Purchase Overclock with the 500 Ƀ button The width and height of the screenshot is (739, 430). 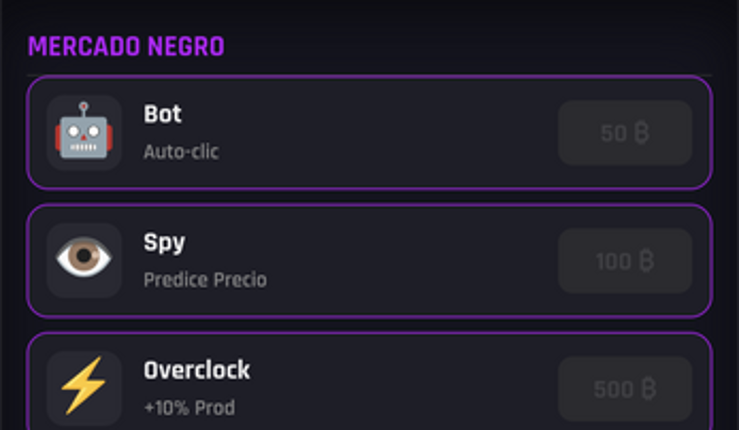(625, 389)
